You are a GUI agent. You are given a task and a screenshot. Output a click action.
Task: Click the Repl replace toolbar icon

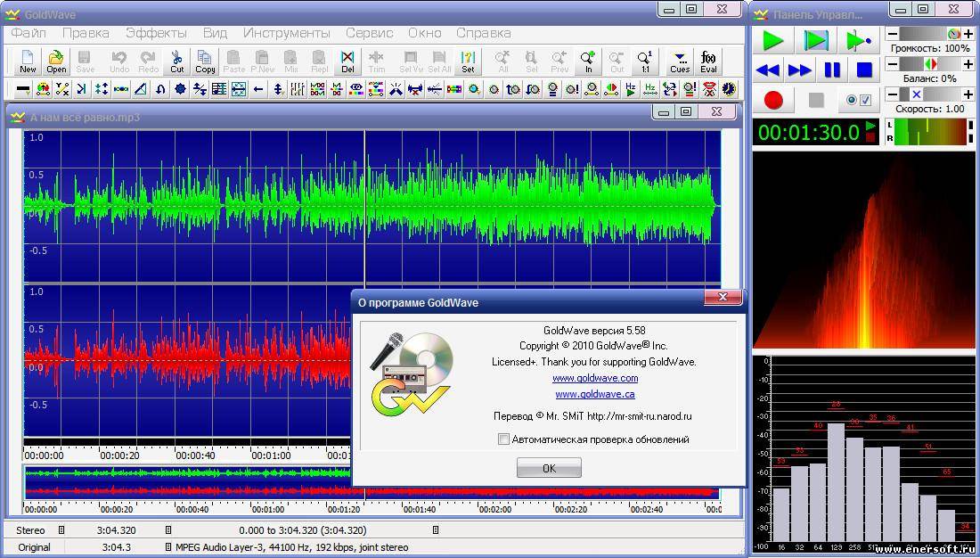[320, 62]
